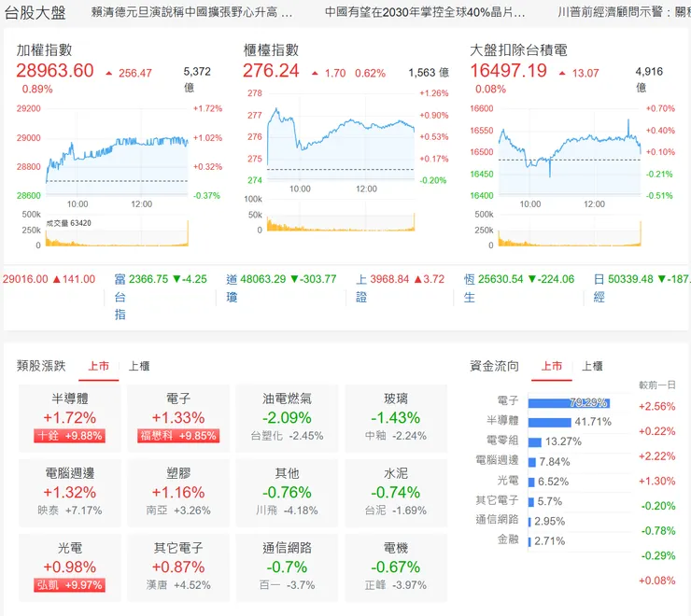Viewport: 691px width, 616px height.
Task: Open the 半導體 +1.72% sector card
Action: pyautogui.click(x=70, y=418)
